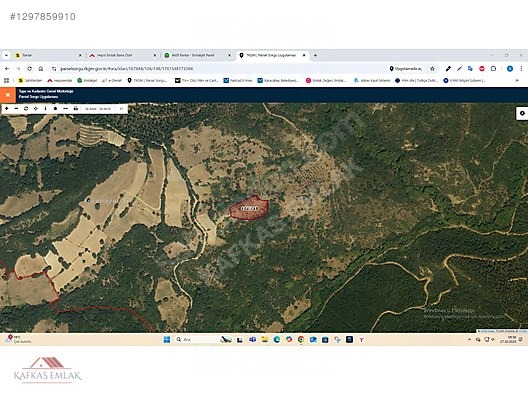Show more bookmarks with the chevron
This screenshot has height=396, width=528.
click(517, 80)
